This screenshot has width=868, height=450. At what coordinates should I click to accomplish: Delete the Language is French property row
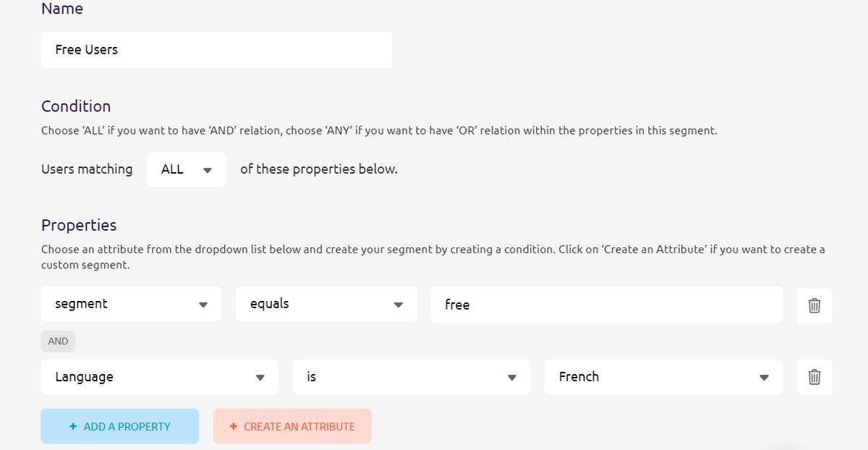click(x=814, y=377)
